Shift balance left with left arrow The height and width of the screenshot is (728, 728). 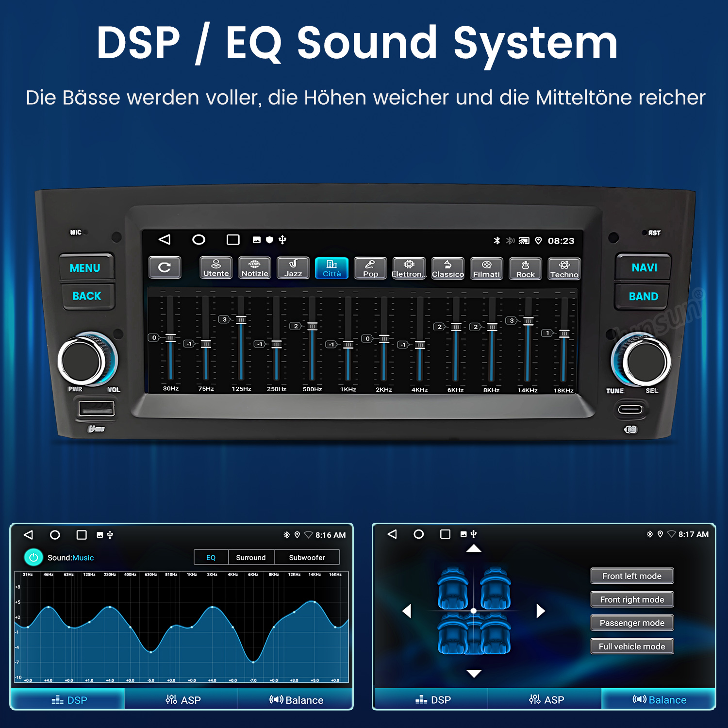pyautogui.click(x=407, y=611)
